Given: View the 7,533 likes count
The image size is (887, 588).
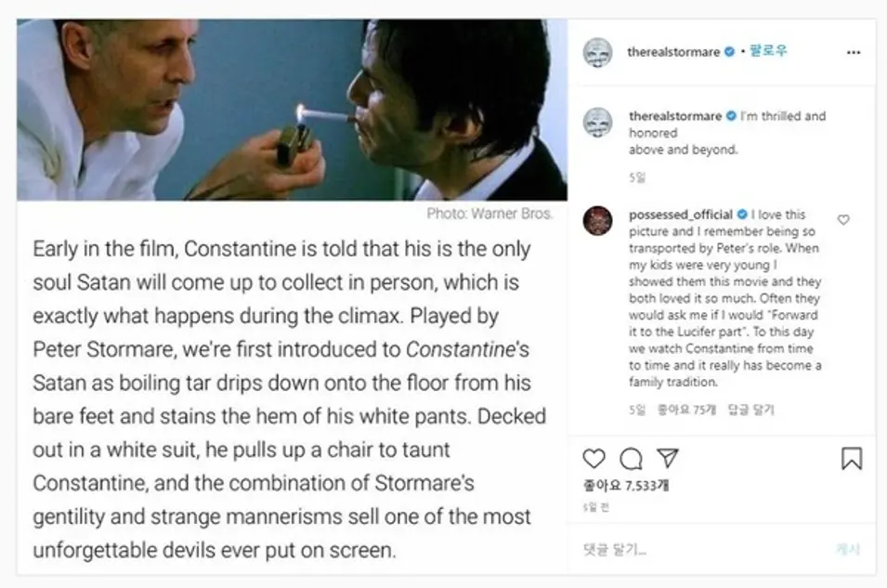Looking at the screenshot, I should 626,486.
